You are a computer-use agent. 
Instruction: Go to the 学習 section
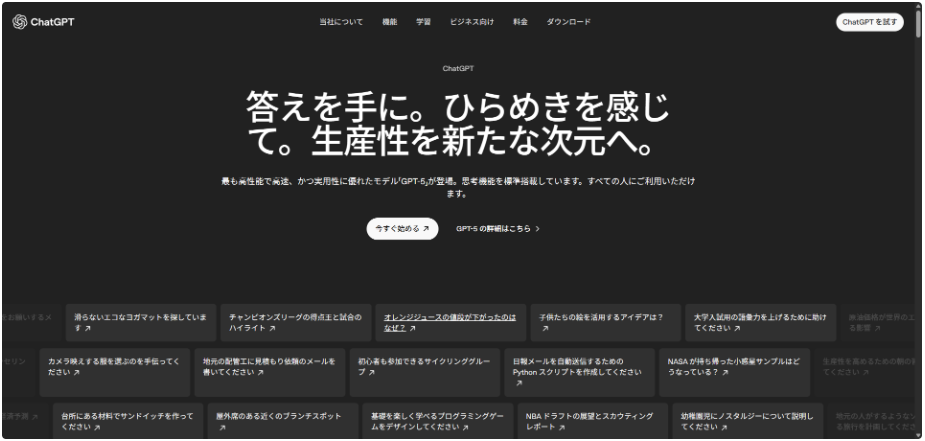pos(423,23)
